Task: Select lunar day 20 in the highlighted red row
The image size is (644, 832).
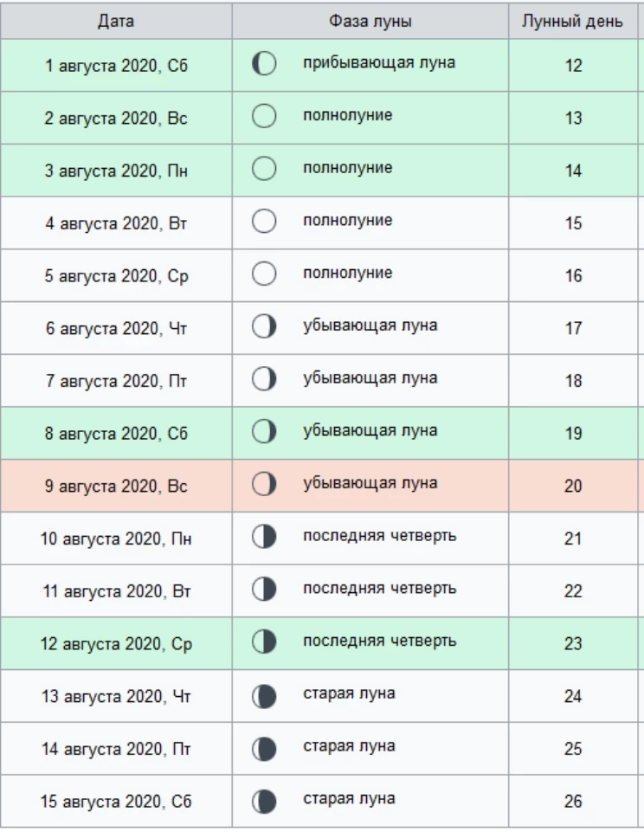Action: [x=573, y=487]
